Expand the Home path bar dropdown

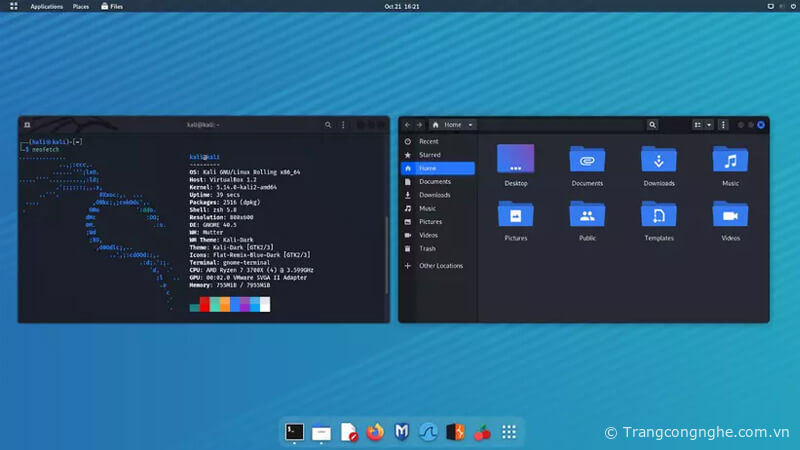coord(470,125)
